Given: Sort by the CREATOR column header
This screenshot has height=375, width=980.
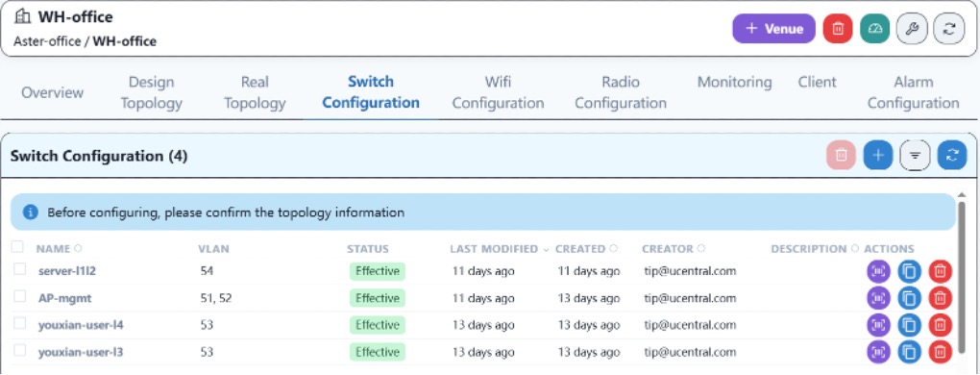Looking at the screenshot, I should tap(674, 249).
